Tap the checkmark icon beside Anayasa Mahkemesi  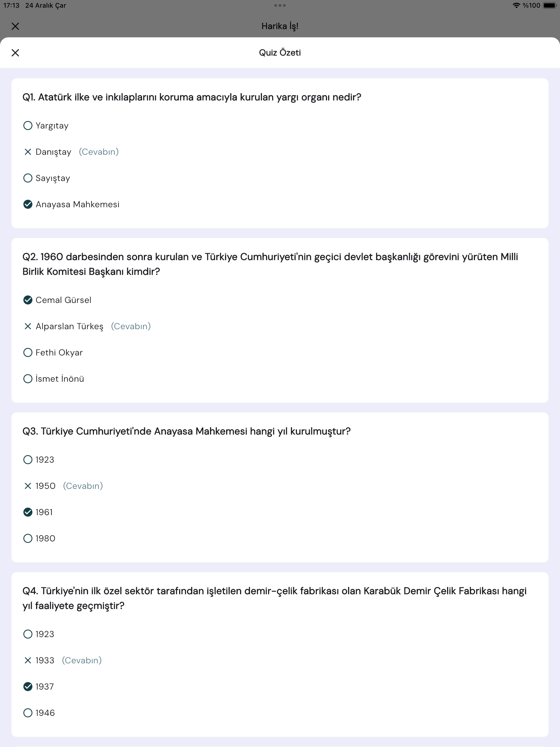click(x=28, y=204)
